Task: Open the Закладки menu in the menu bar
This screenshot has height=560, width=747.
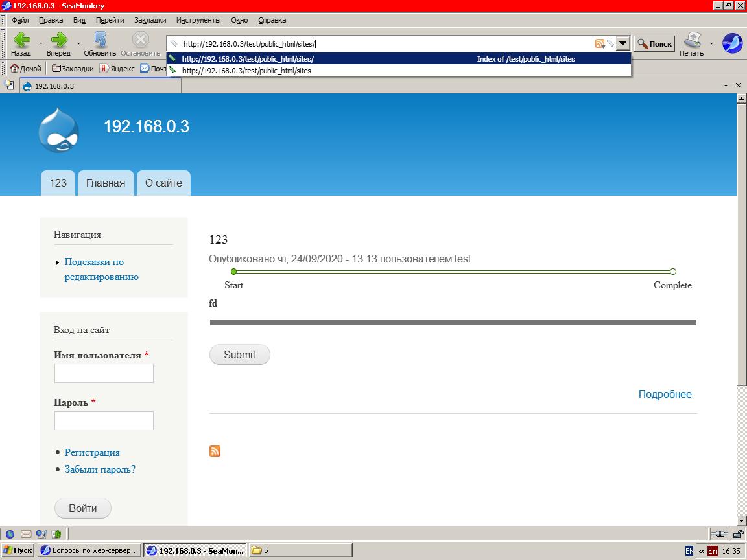Action: click(x=150, y=20)
